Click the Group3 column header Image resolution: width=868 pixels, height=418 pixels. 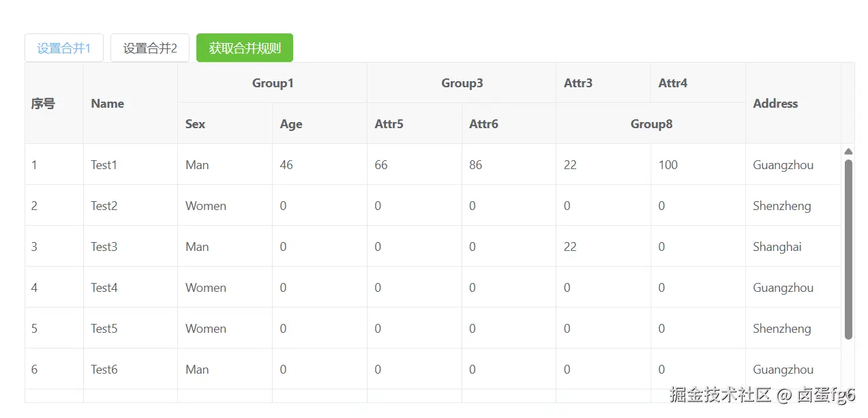[x=462, y=83]
